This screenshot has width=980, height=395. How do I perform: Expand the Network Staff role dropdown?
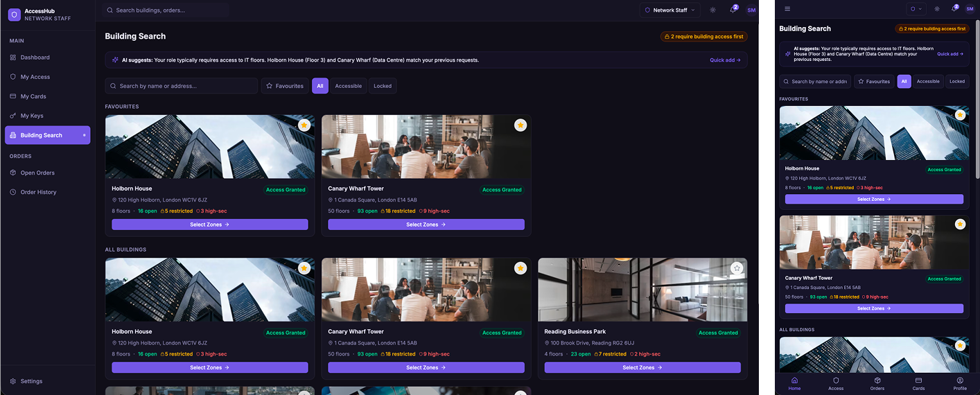click(670, 10)
